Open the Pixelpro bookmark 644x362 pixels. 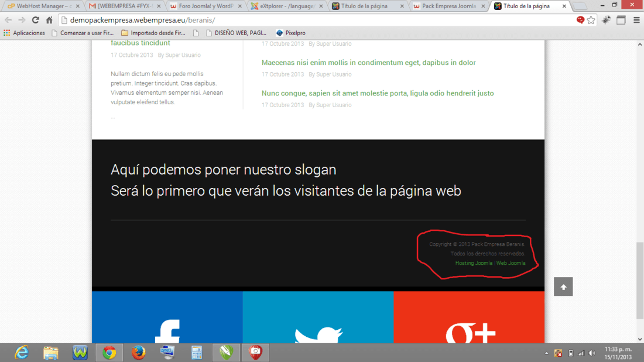click(x=291, y=33)
